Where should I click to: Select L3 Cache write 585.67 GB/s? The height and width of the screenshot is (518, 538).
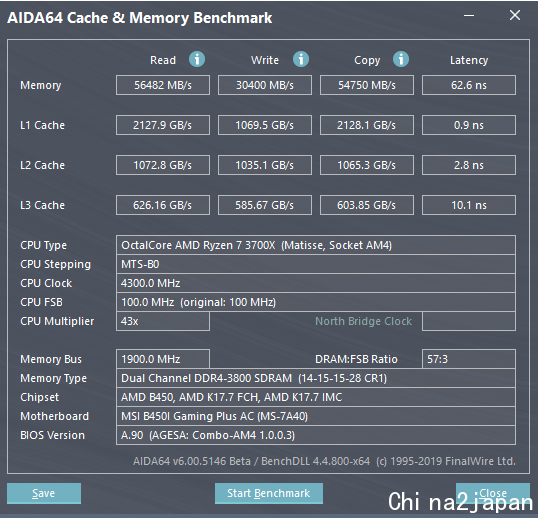(265, 205)
